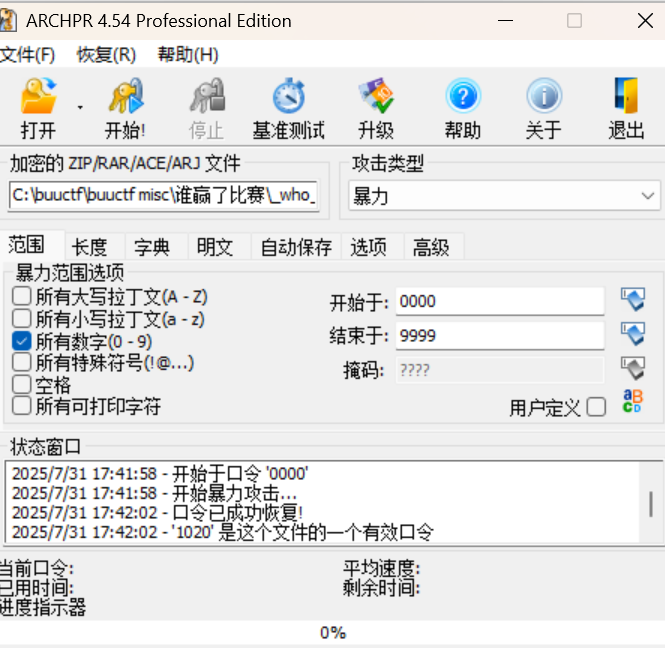Close the ARCHPR window
This screenshot has width=665, height=648.
point(645,20)
